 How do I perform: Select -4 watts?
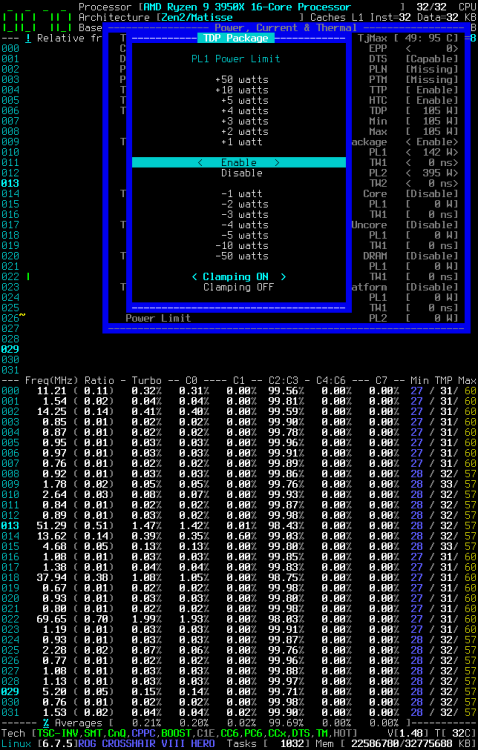pos(245,225)
